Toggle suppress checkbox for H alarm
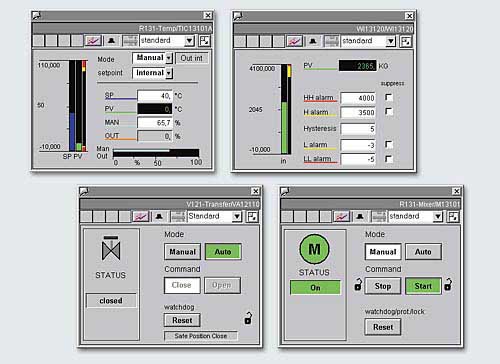This screenshot has height=364, width=500. click(x=389, y=111)
